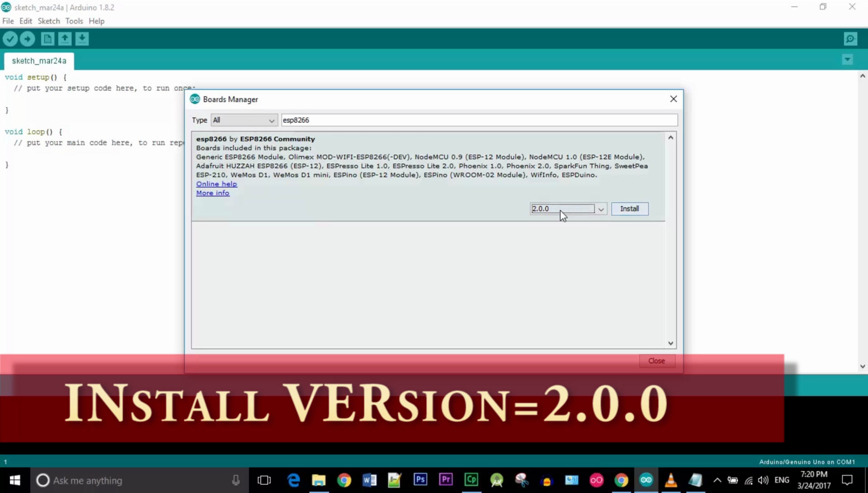
Task: Open the Online help link
Action: pos(216,184)
